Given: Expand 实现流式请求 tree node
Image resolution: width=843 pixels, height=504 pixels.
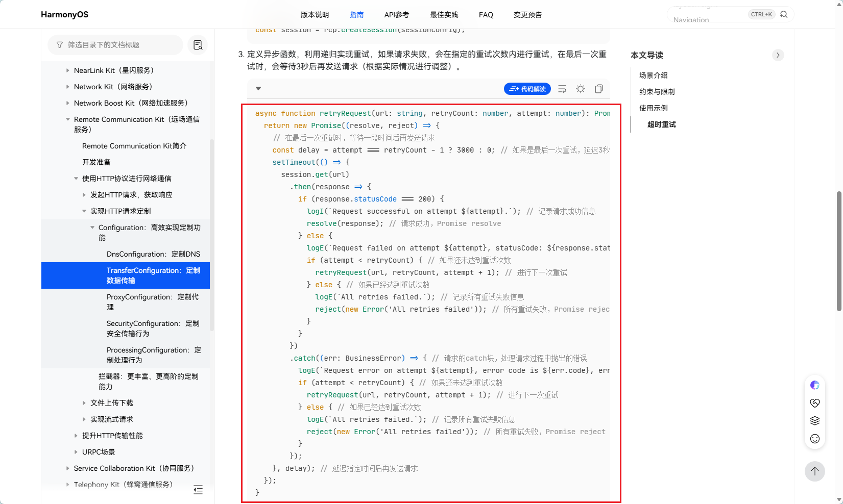Looking at the screenshot, I should tap(84, 419).
